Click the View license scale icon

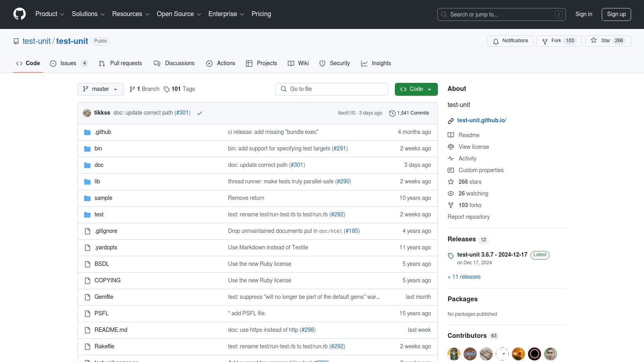(x=451, y=147)
